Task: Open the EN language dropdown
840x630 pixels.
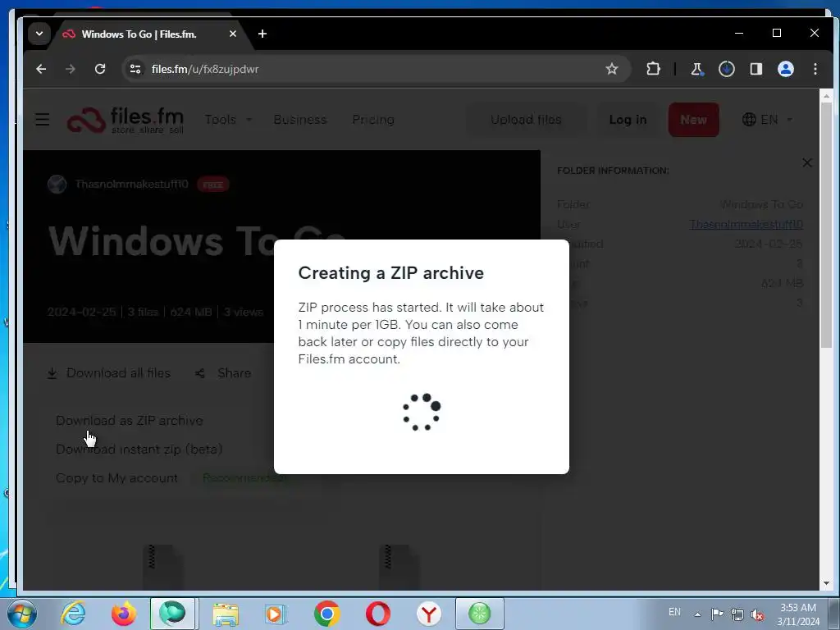Action: pos(767,120)
